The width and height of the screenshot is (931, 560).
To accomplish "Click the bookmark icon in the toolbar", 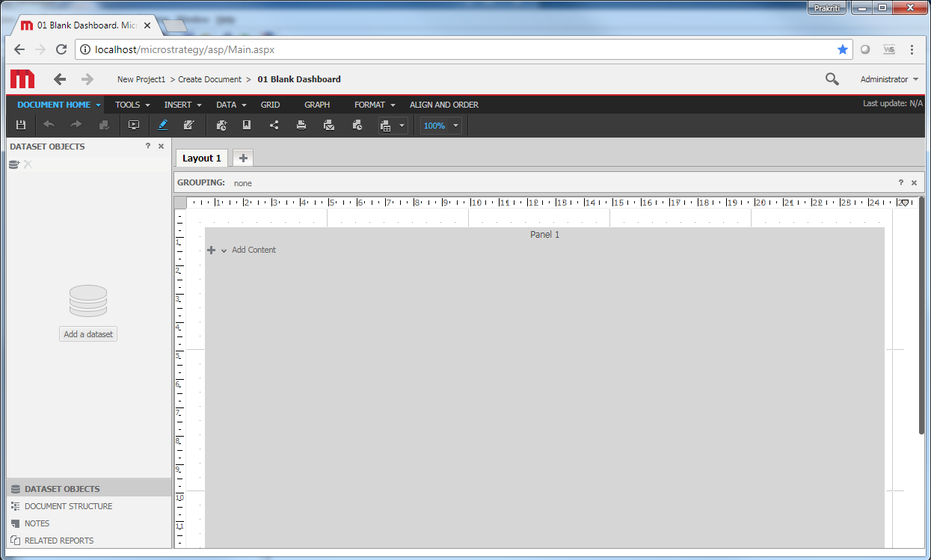I will tap(247, 125).
